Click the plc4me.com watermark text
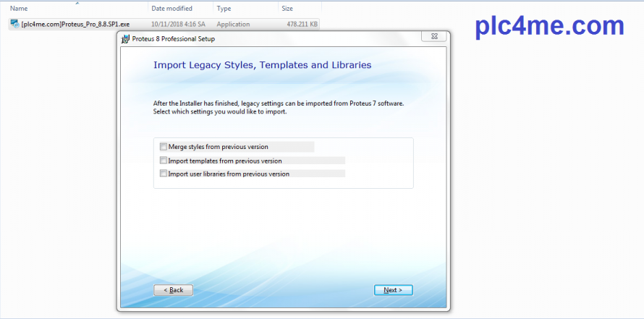The width and height of the screenshot is (644, 319). (x=549, y=26)
